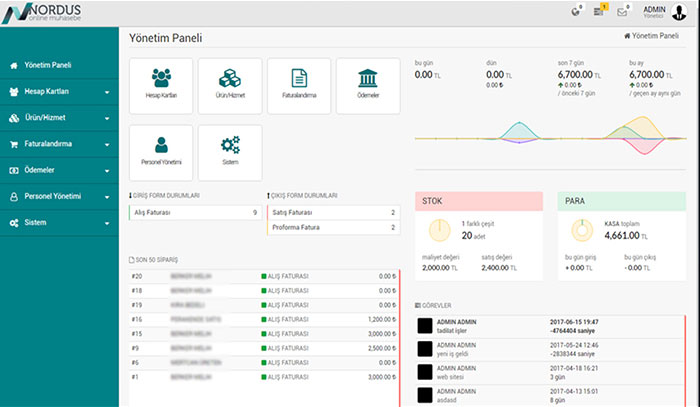Viewport: 700px width, 407px height.
Task: Open the Ürün/Hizmet cubes tile
Action: tap(230, 86)
